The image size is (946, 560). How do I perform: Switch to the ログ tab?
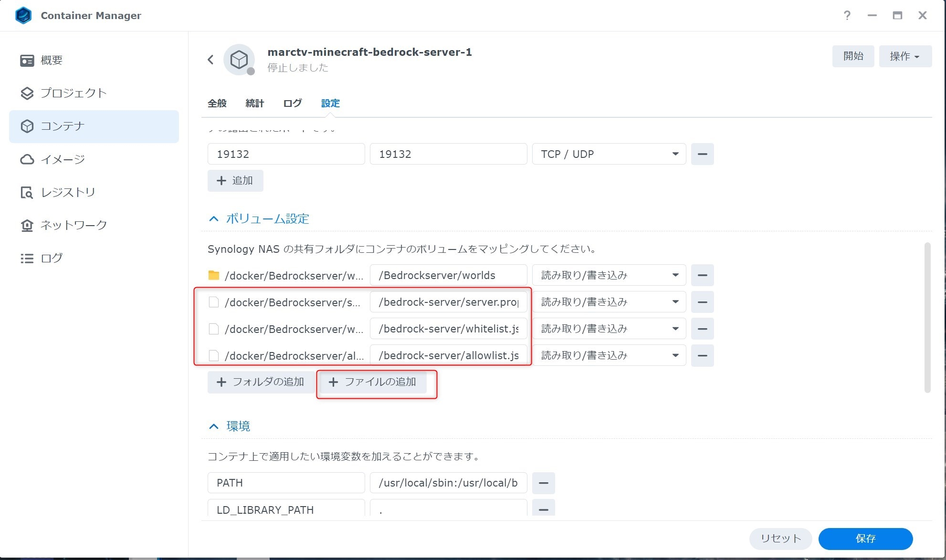[x=292, y=103]
